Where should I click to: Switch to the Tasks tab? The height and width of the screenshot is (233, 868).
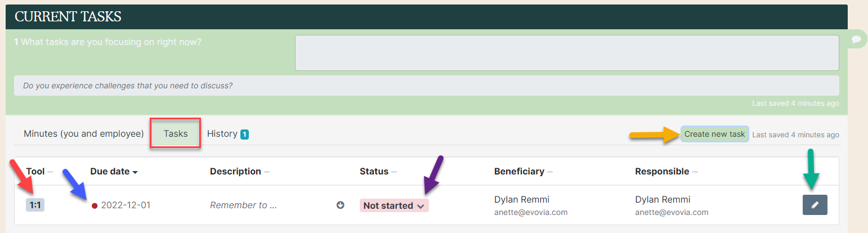176,134
